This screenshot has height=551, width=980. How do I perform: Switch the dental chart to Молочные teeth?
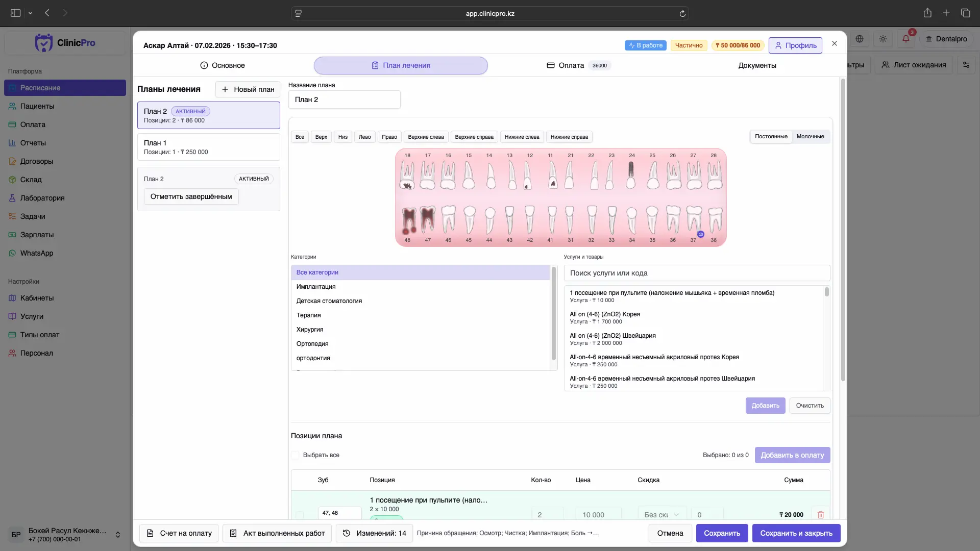pyautogui.click(x=810, y=137)
